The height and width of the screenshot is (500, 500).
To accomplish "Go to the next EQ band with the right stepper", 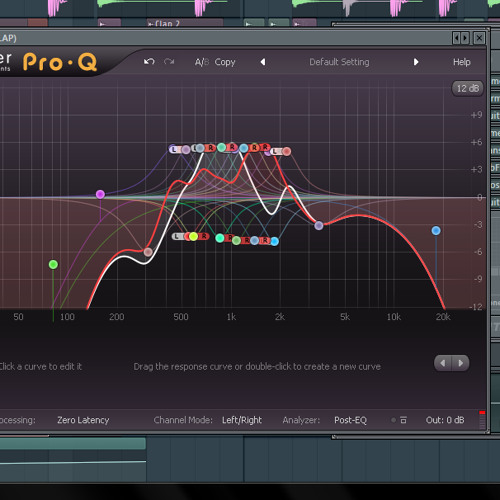I will click(x=461, y=363).
